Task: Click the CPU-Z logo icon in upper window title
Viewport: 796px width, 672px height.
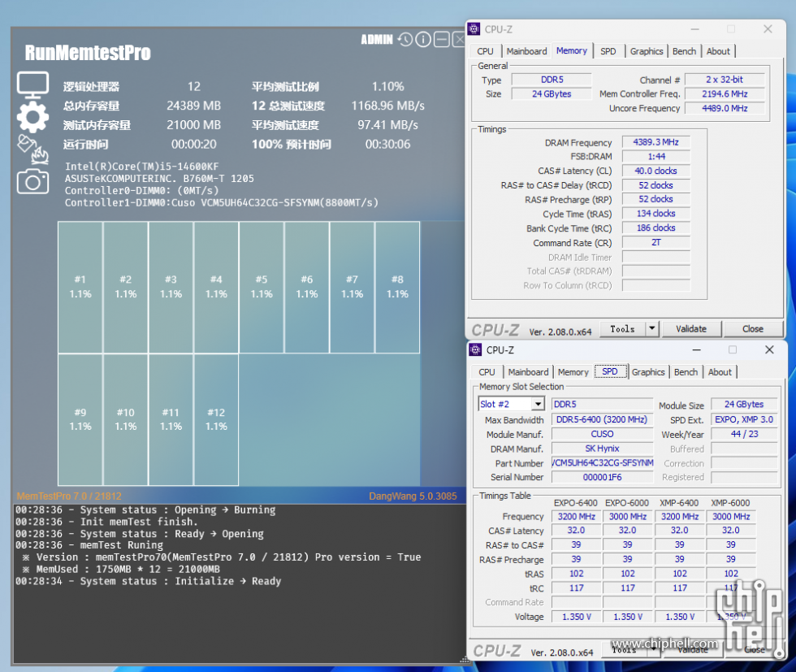Action: [x=474, y=29]
